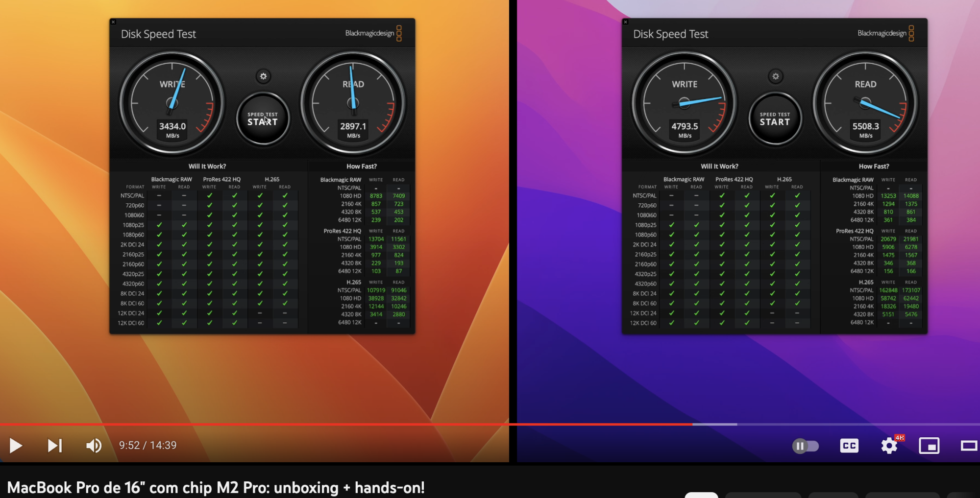
Task: Click the 7409 read value
Action: tap(399, 196)
